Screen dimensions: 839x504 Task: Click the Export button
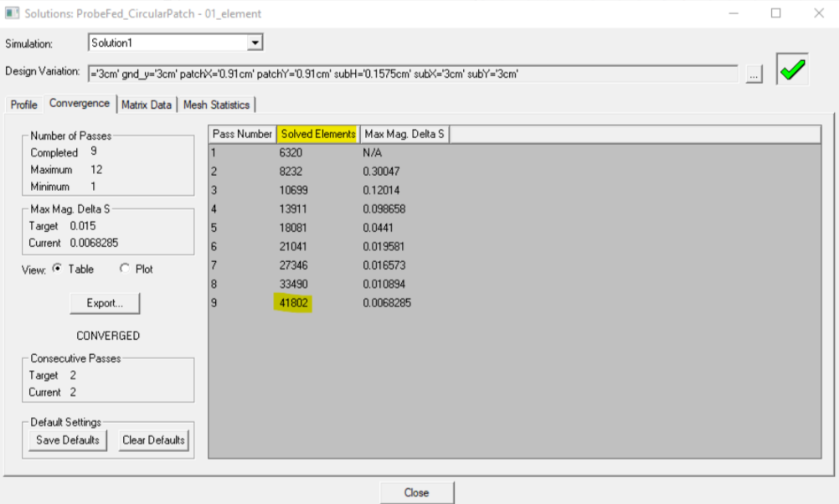103,304
